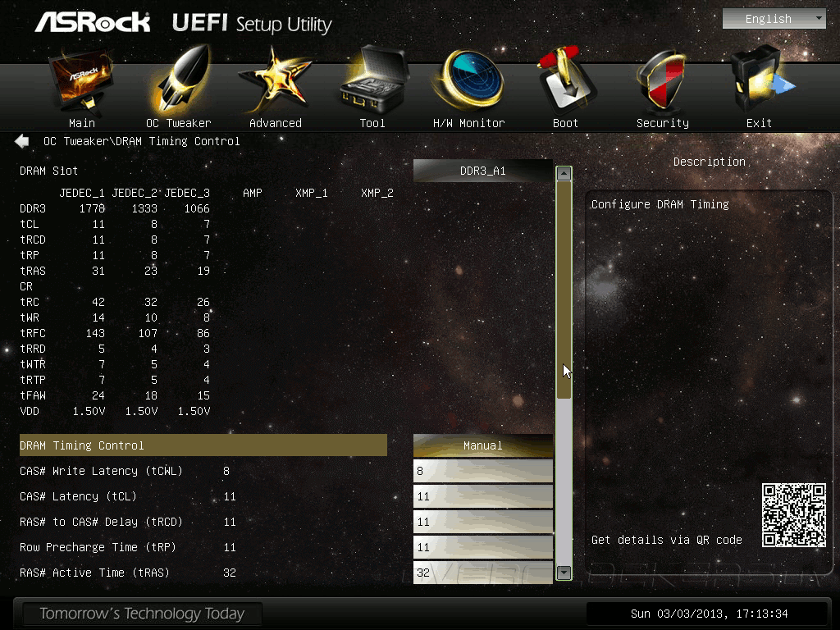840x630 pixels.
Task: Switch to the Security tab label
Action: pyautogui.click(x=663, y=123)
